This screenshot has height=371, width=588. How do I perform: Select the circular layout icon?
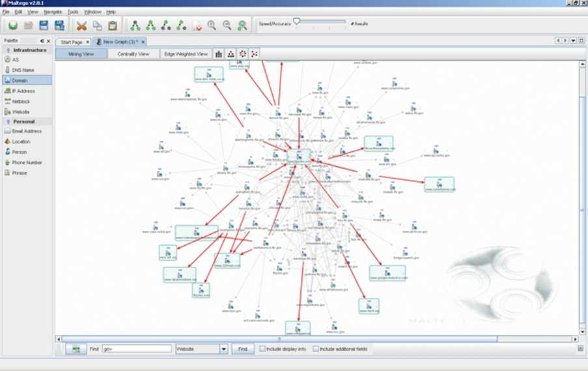[x=243, y=54]
